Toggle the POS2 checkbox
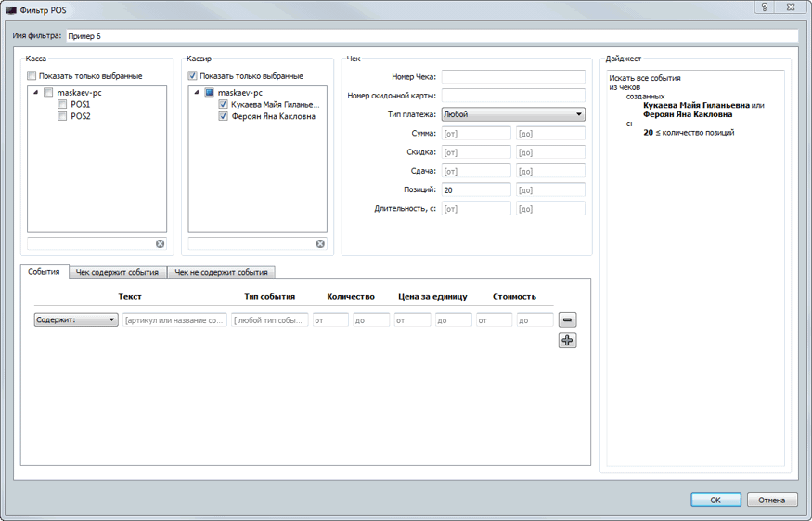812x521 pixels. point(62,117)
